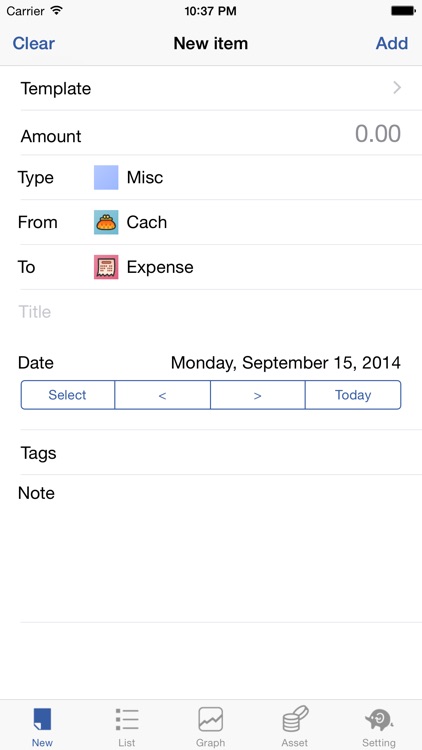Open the Graph chart icon

(211, 719)
